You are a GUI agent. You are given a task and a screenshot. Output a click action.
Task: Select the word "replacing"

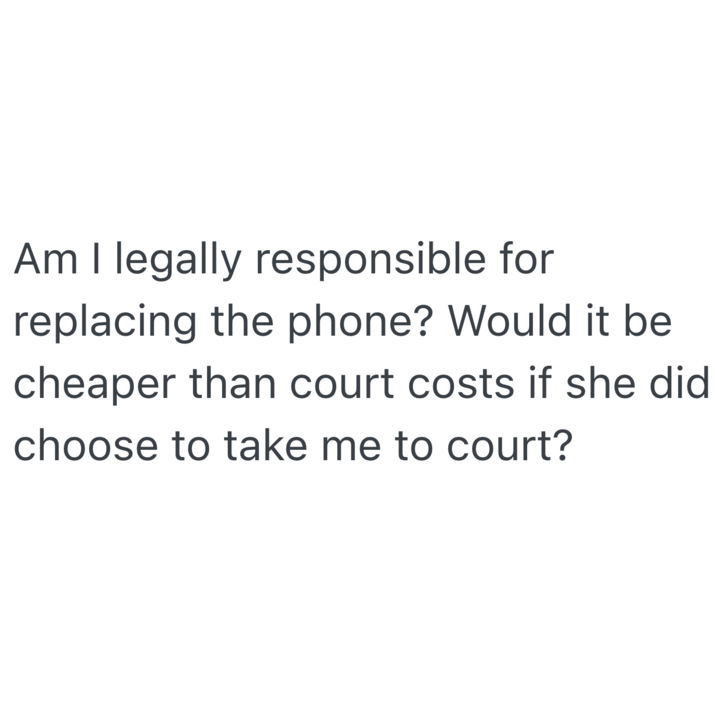(x=105, y=323)
